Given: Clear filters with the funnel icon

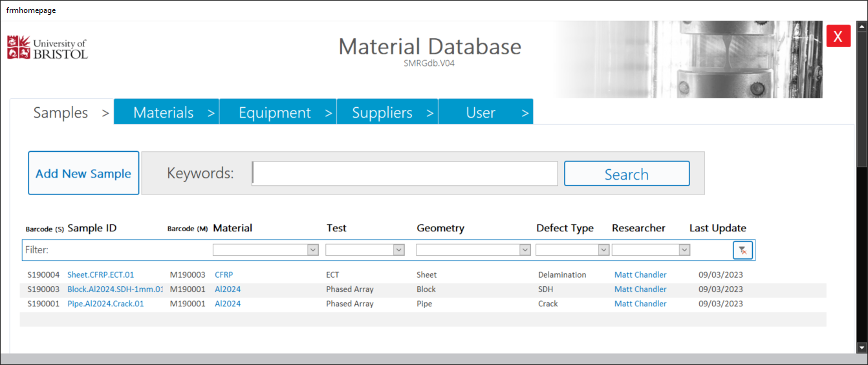Looking at the screenshot, I should click(x=743, y=250).
